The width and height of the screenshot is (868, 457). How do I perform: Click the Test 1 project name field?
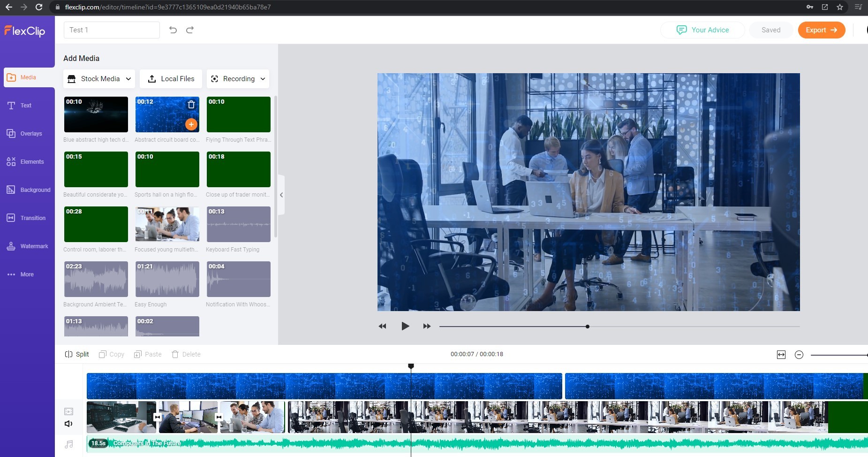tap(112, 30)
